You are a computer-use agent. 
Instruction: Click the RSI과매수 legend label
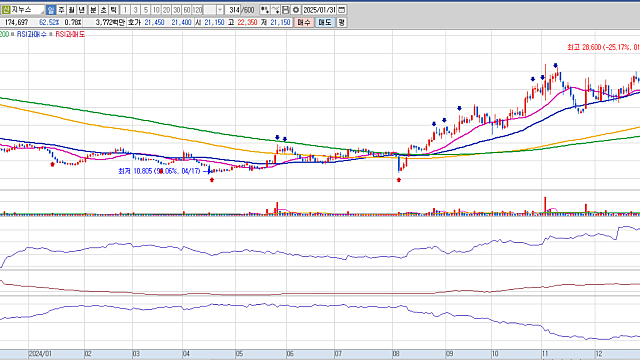click(31, 34)
